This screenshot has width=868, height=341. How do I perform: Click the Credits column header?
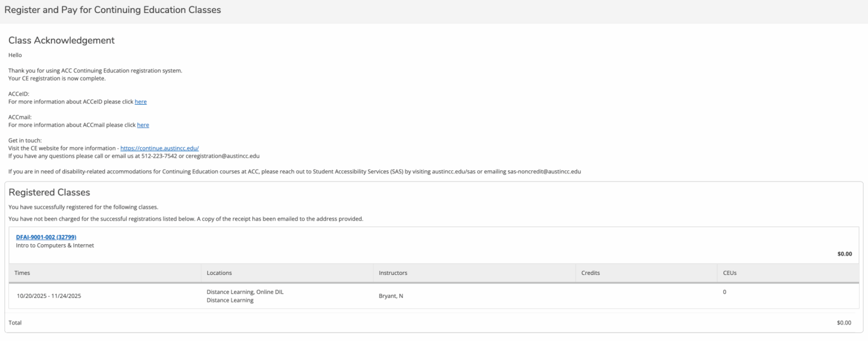tap(591, 273)
